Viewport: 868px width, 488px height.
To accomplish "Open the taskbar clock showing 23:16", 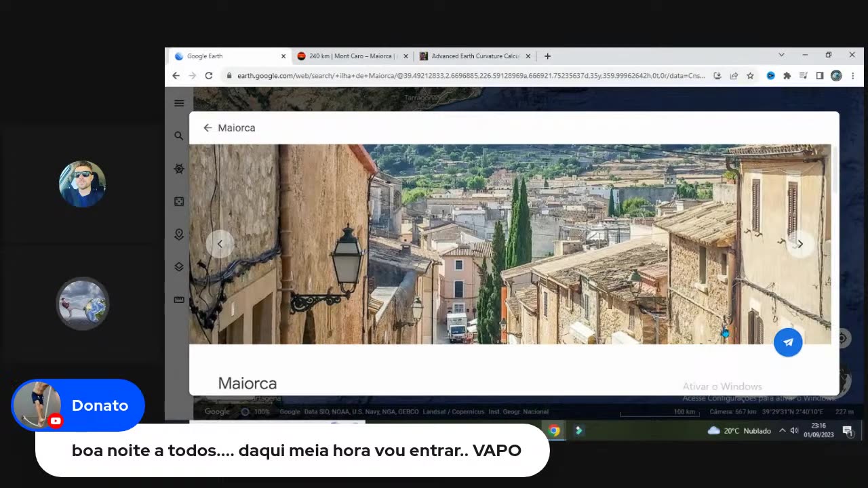I will pos(818,430).
